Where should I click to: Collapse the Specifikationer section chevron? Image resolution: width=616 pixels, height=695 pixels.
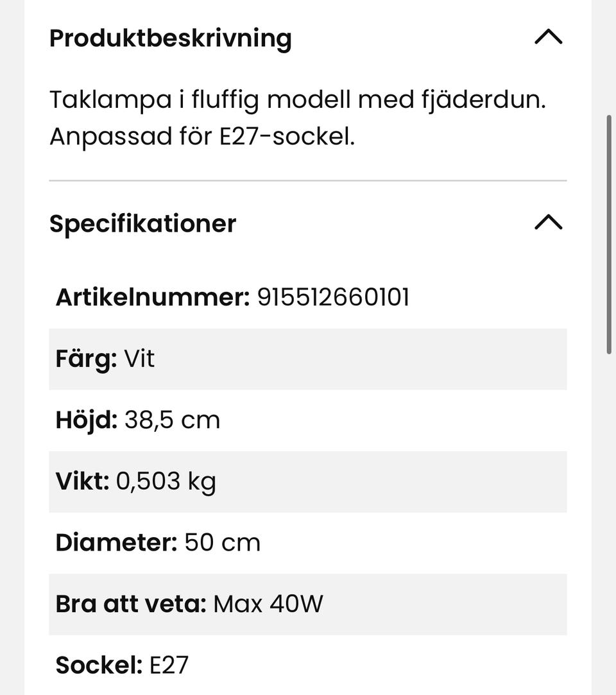click(x=548, y=223)
